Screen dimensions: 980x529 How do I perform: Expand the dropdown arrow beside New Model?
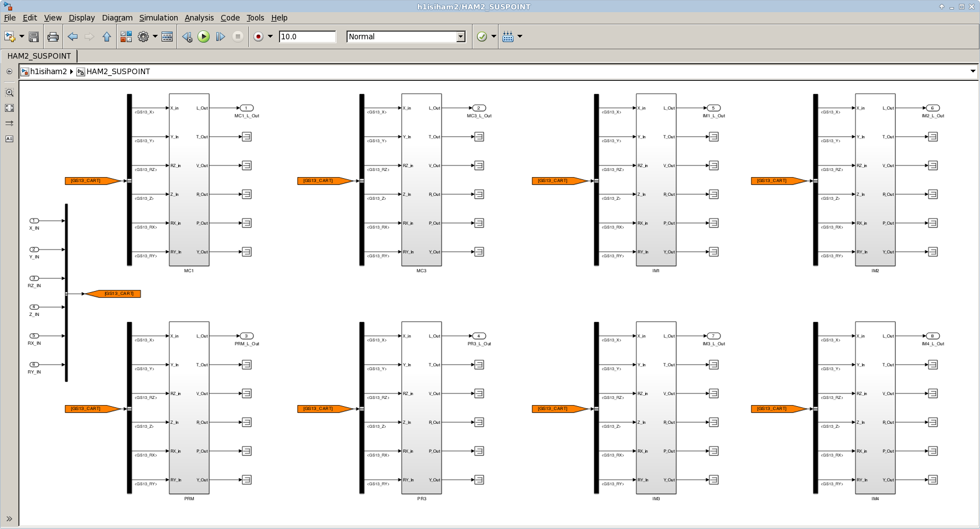click(x=22, y=37)
